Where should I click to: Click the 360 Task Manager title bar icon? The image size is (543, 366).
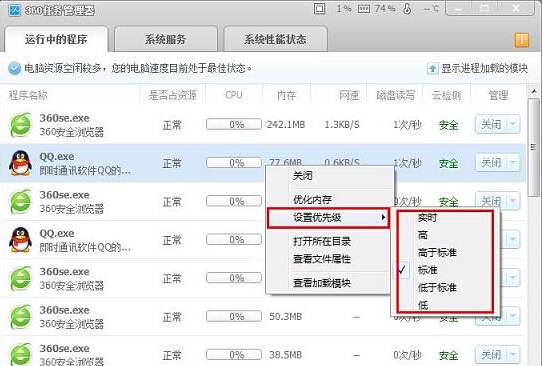[15, 10]
